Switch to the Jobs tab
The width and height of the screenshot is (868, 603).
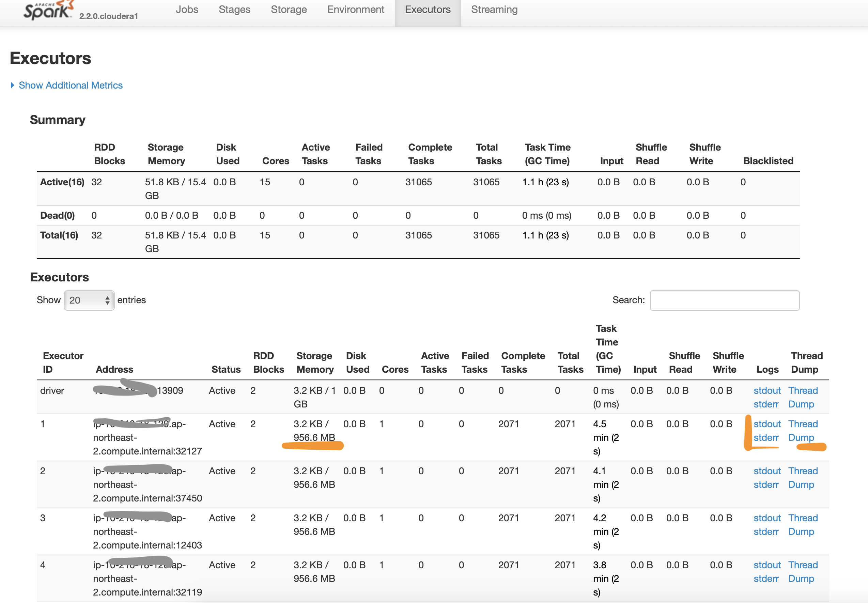click(187, 10)
